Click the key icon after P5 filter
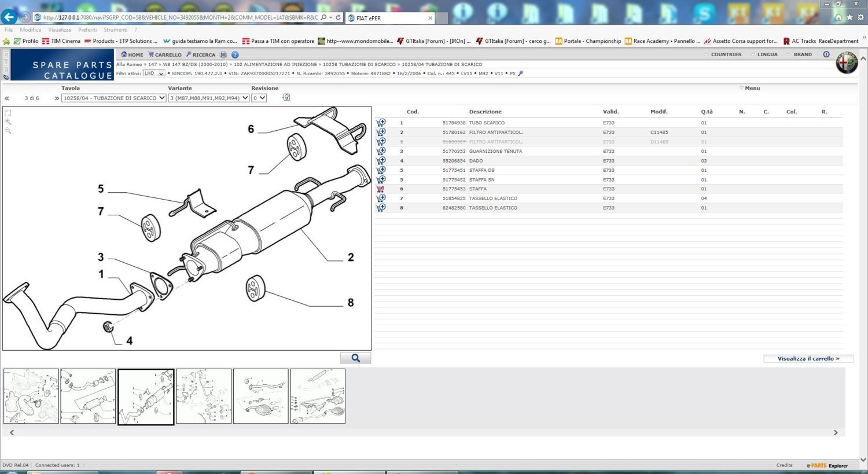 (520, 74)
